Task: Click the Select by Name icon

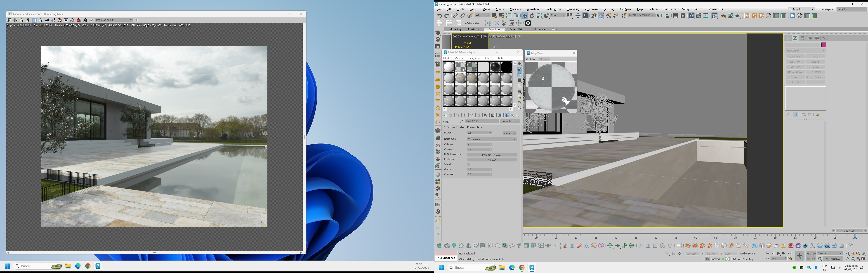Action: point(501,16)
